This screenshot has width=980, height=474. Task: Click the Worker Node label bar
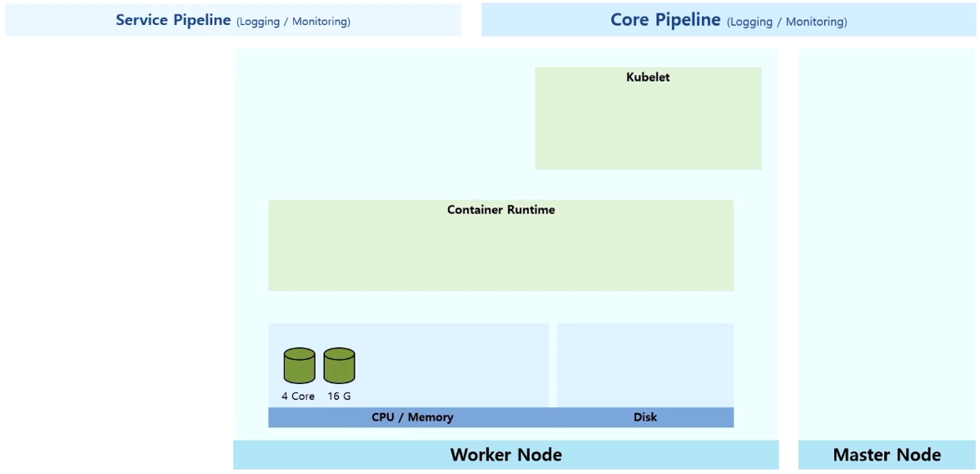coord(505,455)
